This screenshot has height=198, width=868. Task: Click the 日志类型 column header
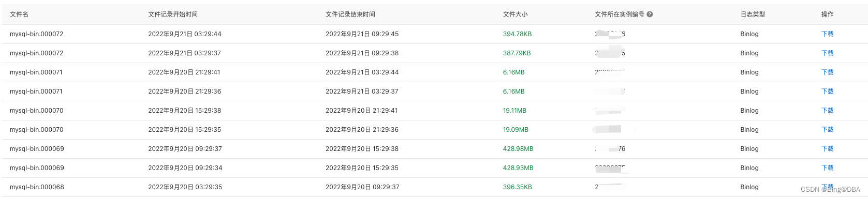coord(753,14)
